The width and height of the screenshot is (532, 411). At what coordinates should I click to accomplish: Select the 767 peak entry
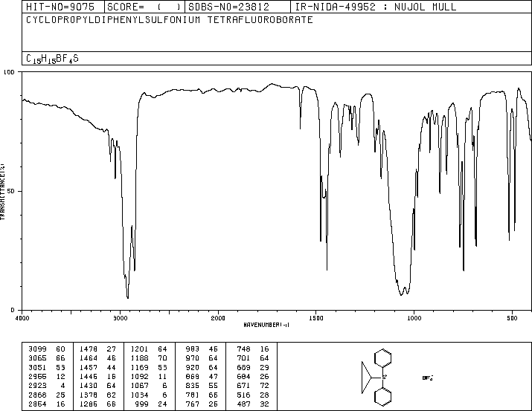[202, 404]
